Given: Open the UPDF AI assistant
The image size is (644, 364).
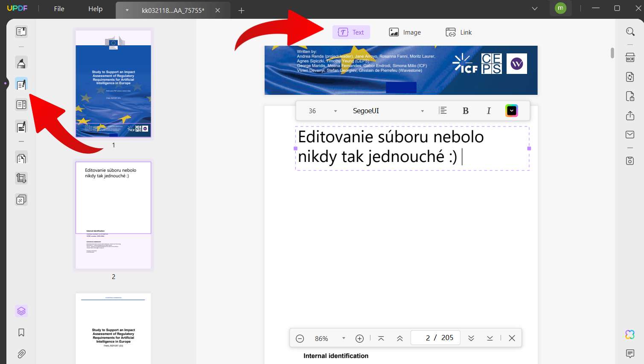Looking at the screenshot, I should 630,335.
